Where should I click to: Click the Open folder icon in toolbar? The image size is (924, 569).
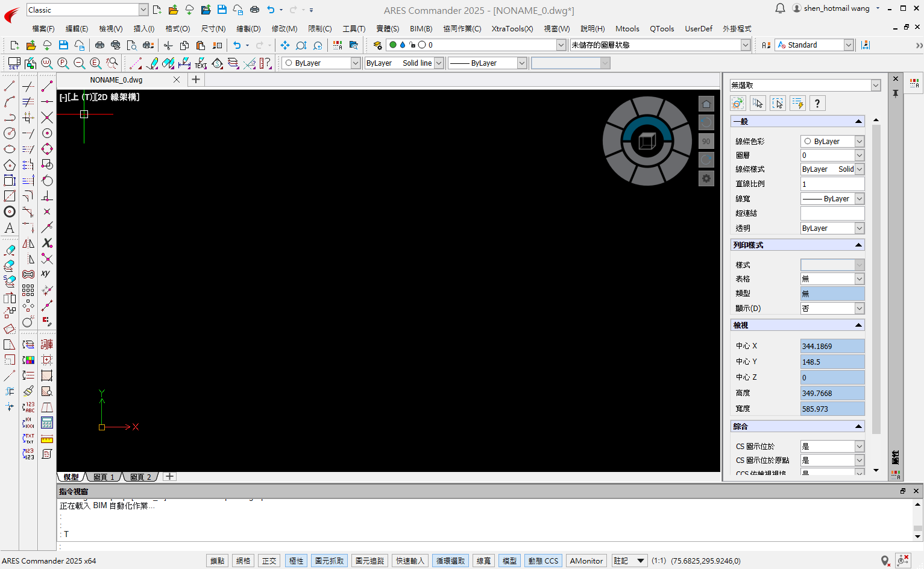31,45
